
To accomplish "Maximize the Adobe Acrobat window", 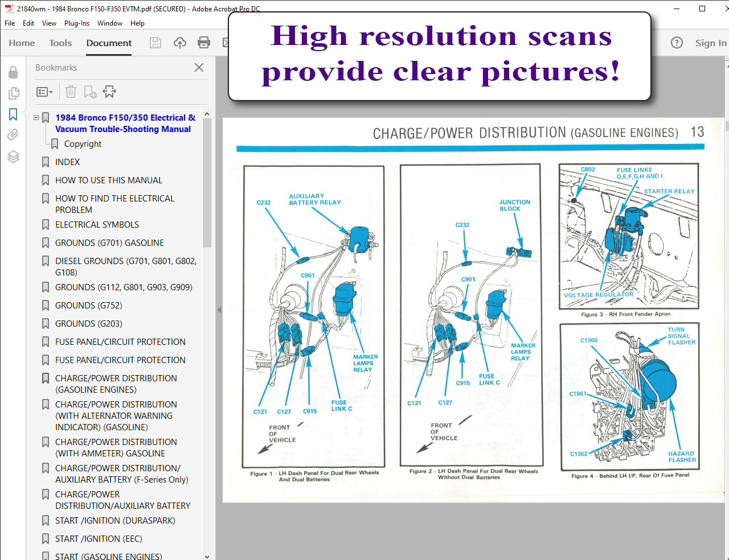I will tap(702, 9).
